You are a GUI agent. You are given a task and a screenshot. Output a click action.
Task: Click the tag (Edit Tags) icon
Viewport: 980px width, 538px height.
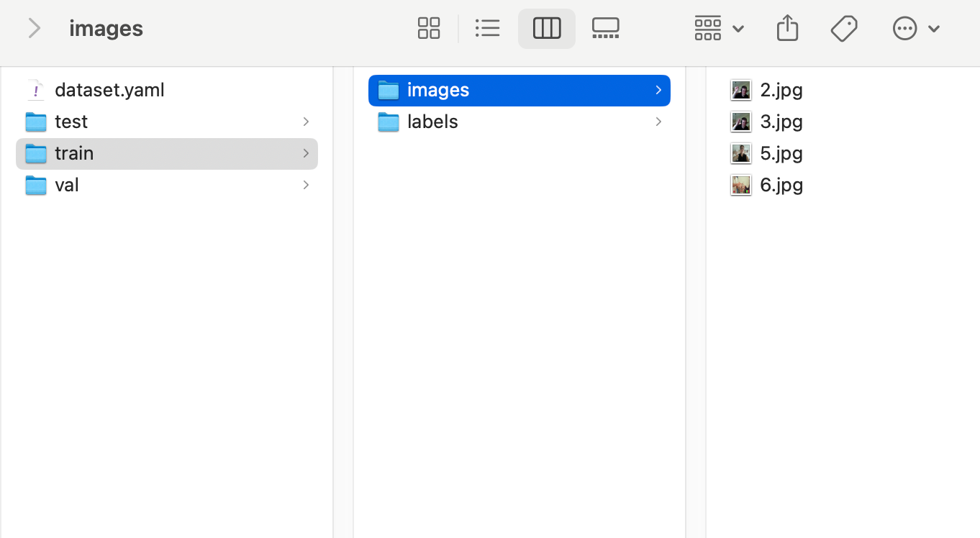[x=844, y=29]
